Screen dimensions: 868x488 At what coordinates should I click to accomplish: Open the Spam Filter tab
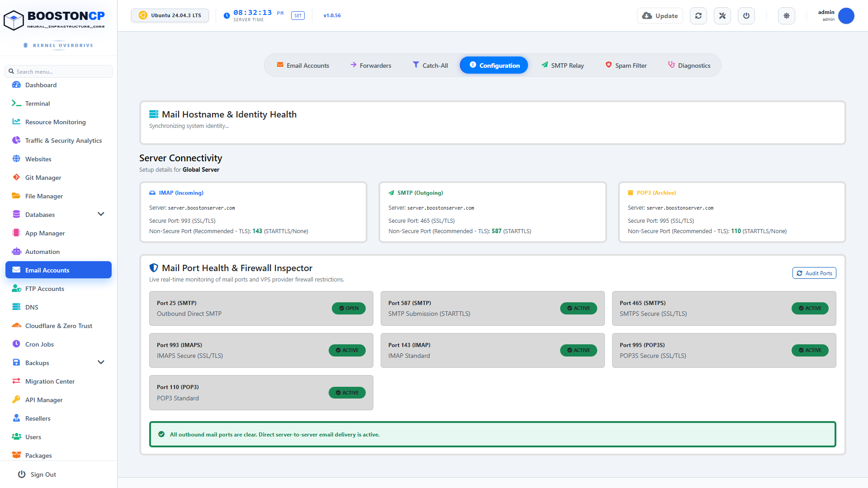626,66
